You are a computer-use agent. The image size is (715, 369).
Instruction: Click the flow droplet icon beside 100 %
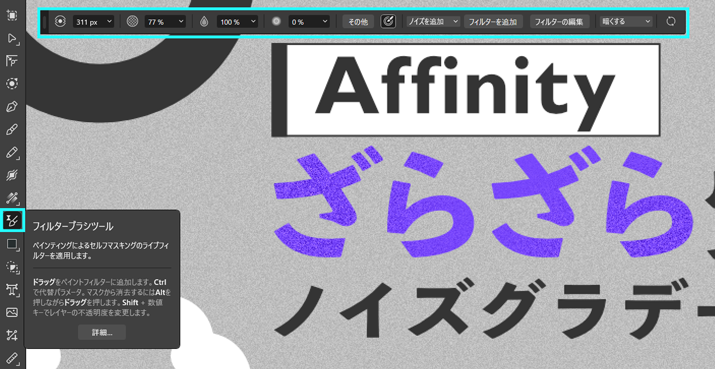click(x=204, y=21)
